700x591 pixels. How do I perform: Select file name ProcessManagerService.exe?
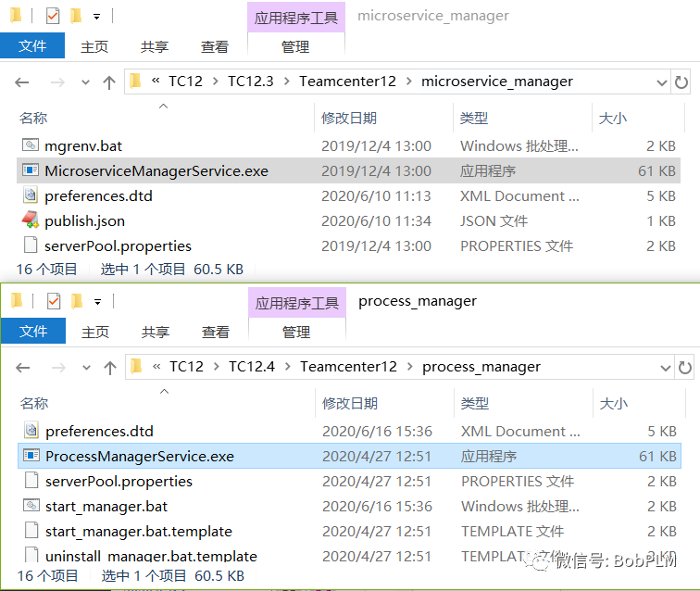(x=140, y=456)
